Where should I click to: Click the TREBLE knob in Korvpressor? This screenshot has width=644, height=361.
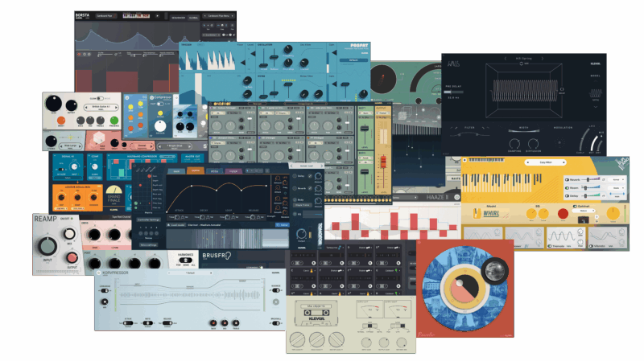236,323
